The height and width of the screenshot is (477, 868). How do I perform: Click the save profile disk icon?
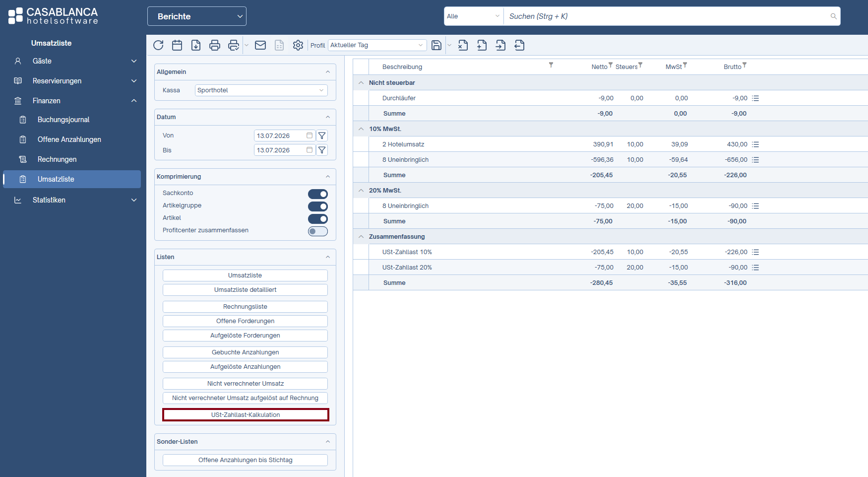click(x=436, y=45)
